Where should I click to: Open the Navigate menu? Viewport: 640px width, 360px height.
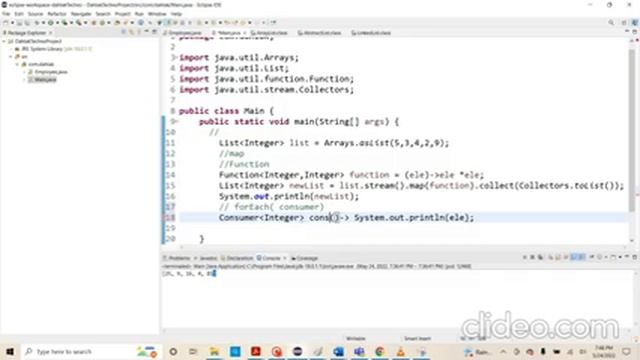[81, 14]
